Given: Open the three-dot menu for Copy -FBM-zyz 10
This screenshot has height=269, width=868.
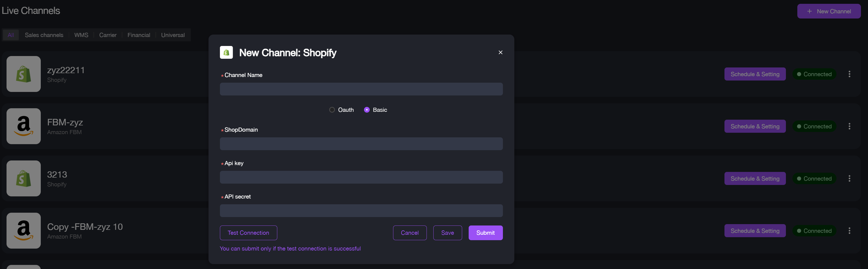Looking at the screenshot, I should [850, 231].
